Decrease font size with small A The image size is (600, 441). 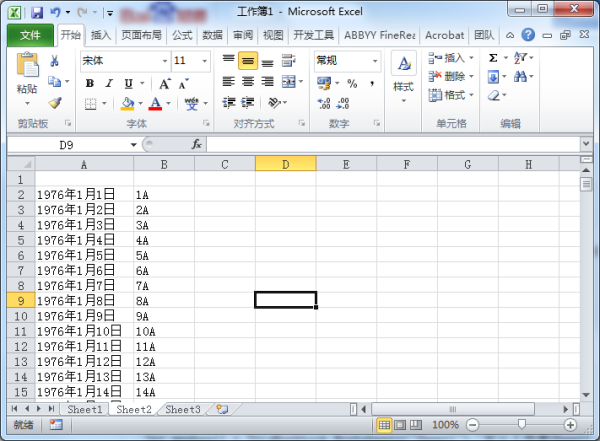click(184, 83)
